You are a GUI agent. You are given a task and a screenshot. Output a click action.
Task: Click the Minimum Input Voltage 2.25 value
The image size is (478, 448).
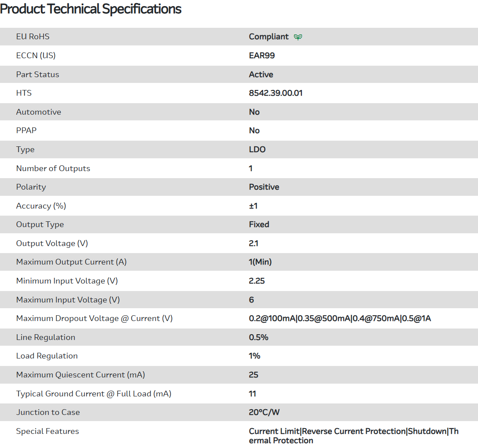coord(257,281)
